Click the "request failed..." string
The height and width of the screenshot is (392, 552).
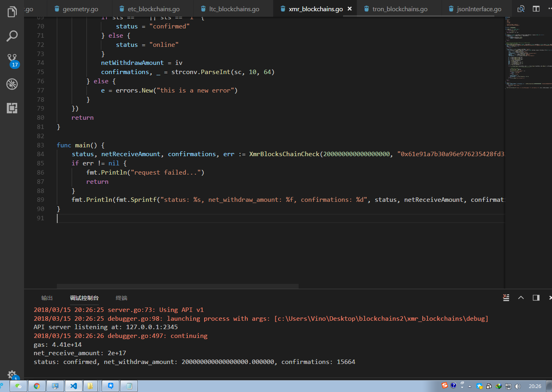166,173
